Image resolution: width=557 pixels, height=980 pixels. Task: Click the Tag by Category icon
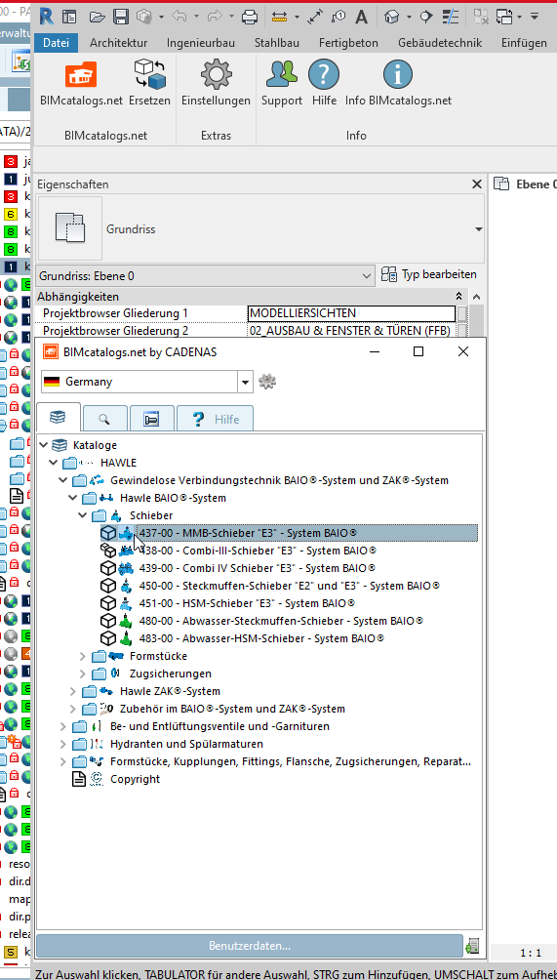tap(338, 17)
